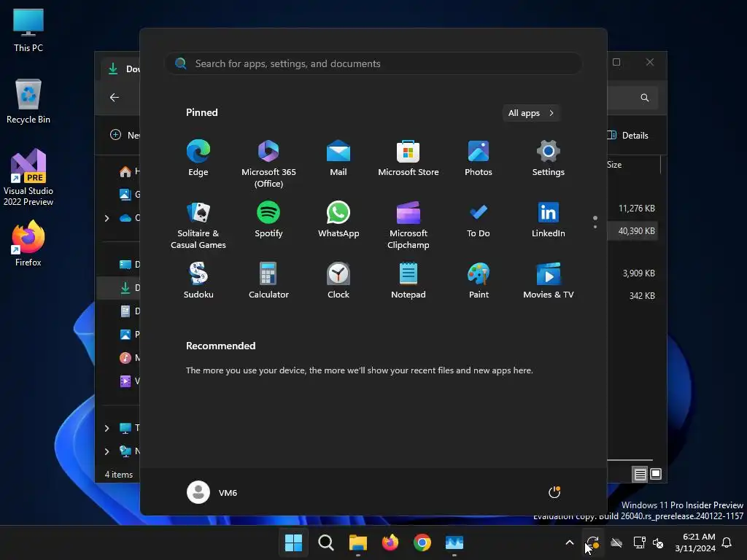Click the Start menu power button

click(x=554, y=492)
